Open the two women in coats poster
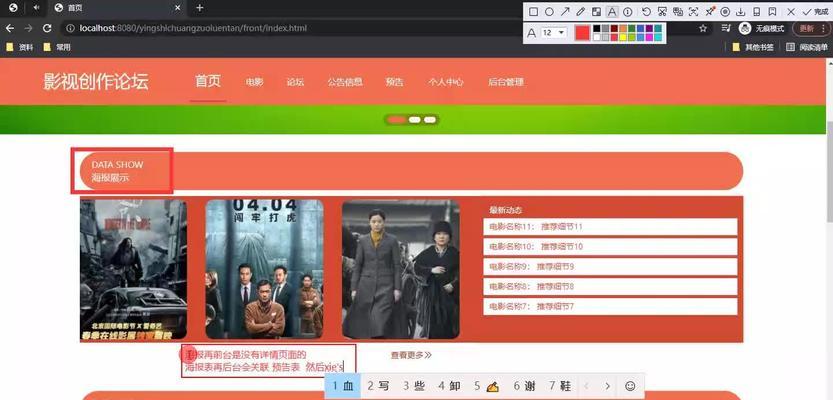 coord(401,269)
